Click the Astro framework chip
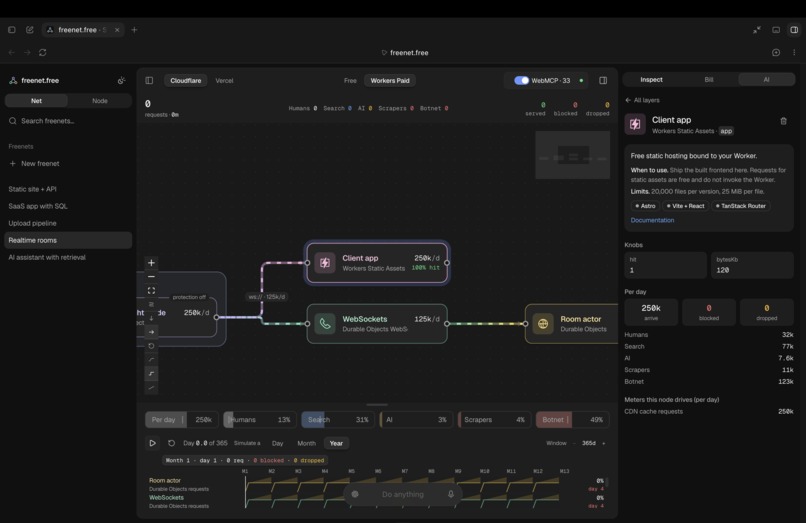The height and width of the screenshot is (523, 806). (x=645, y=206)
